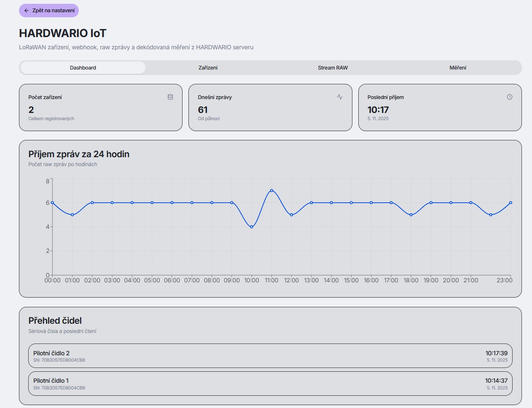Click the last received time 10:17
Screen dimensions: 532x408
tap(378, 110)
